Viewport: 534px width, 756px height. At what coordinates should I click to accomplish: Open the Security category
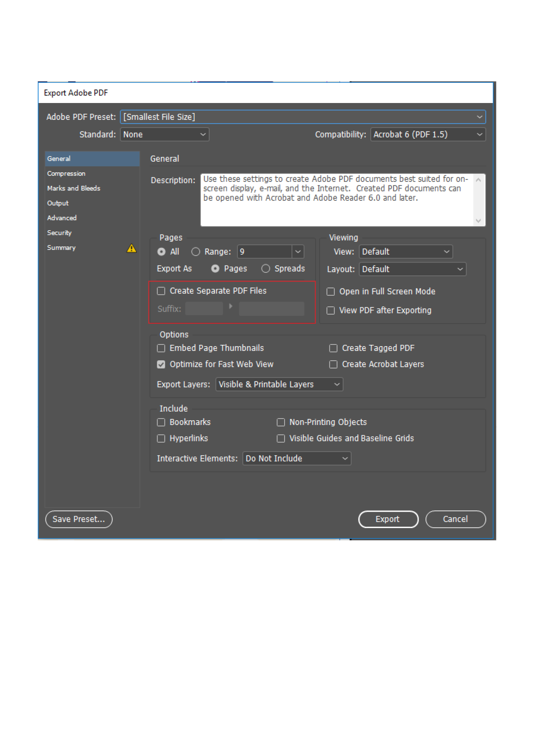[92, 233]
